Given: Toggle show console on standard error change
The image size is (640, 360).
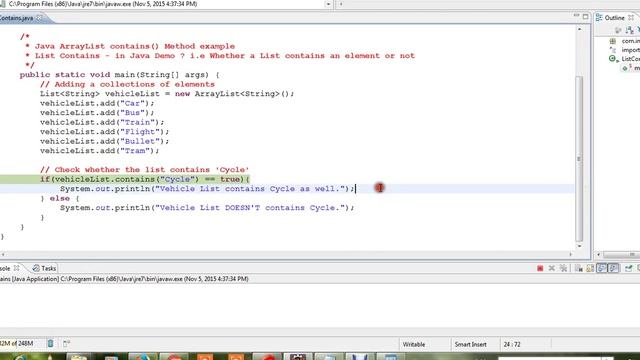Looking at the screenshot, I should 613,268.
